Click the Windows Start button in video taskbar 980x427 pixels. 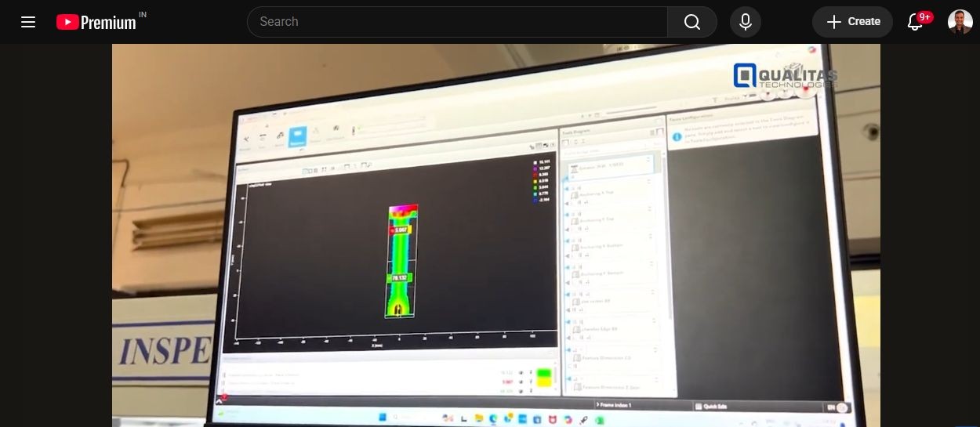coord(383,416)
